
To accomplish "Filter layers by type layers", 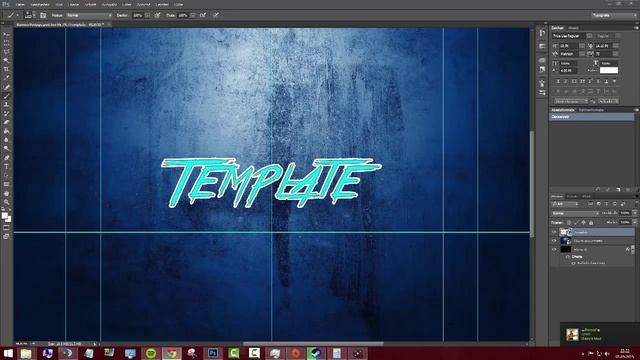I will click(607, 204).
